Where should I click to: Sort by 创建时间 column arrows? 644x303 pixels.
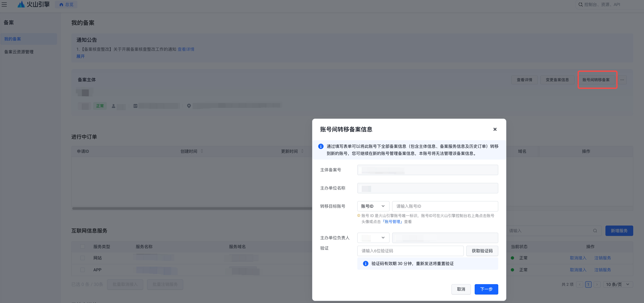(202, 151)
